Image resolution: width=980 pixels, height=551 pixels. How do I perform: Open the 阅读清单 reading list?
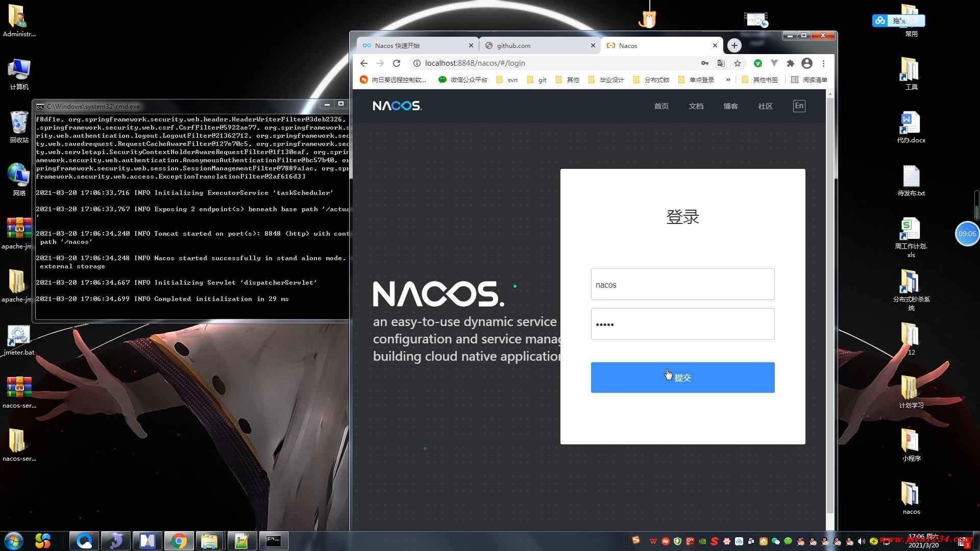(x=809, y=80)
